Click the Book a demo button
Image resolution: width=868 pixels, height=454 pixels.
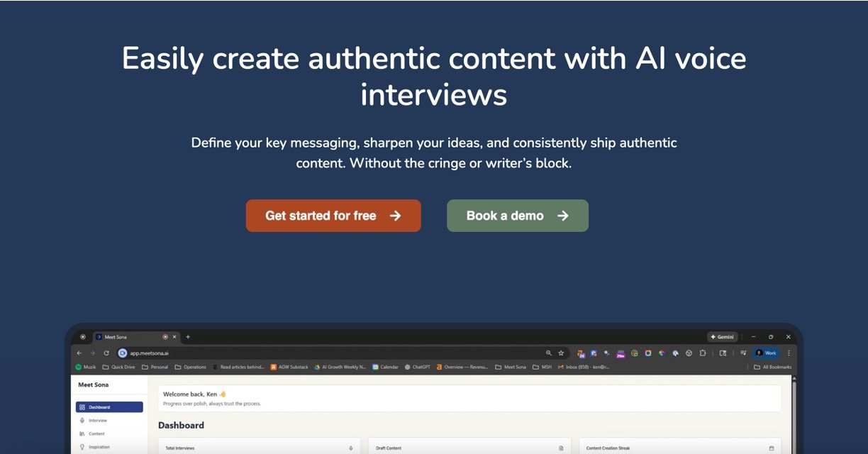click(517, 216)
